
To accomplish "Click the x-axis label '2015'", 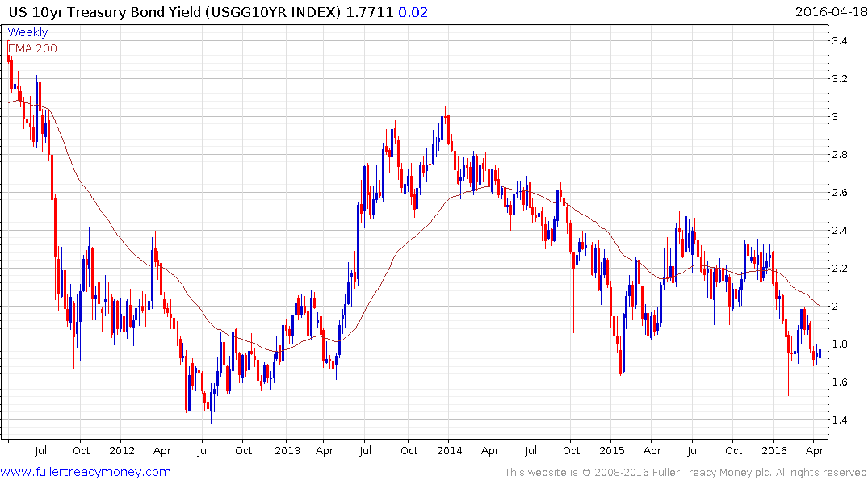I will [x=612, y=450].
